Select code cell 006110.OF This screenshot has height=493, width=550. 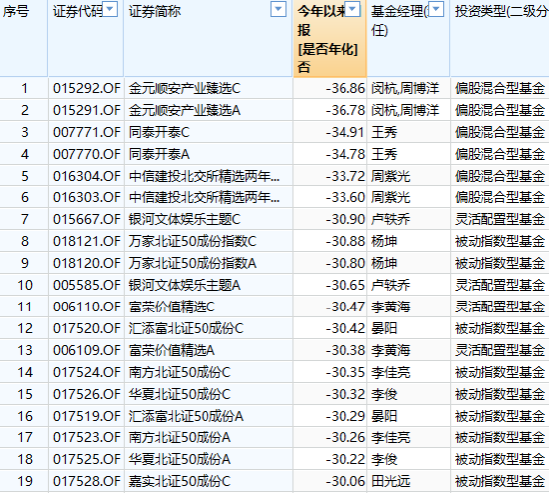coord(86,307)
